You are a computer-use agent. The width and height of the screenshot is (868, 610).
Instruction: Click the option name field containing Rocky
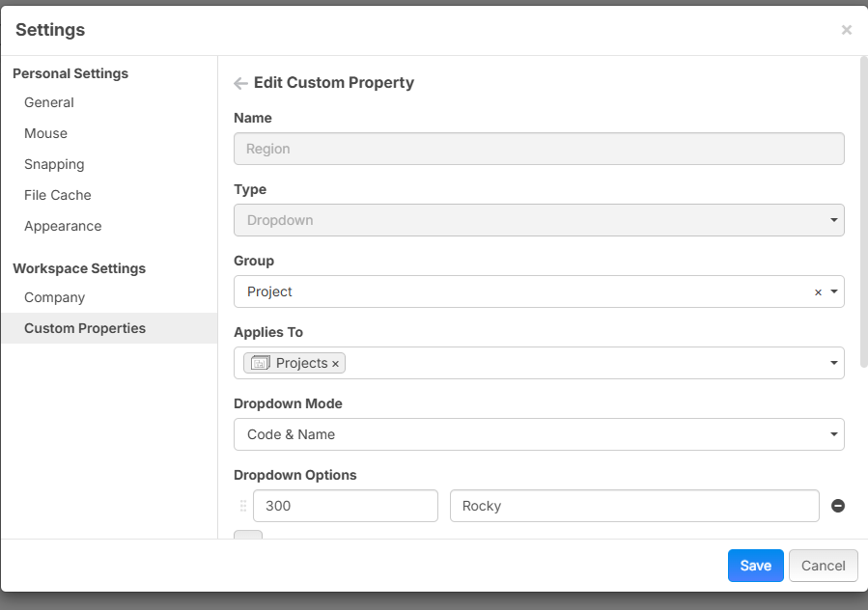(x=633, y=506)
